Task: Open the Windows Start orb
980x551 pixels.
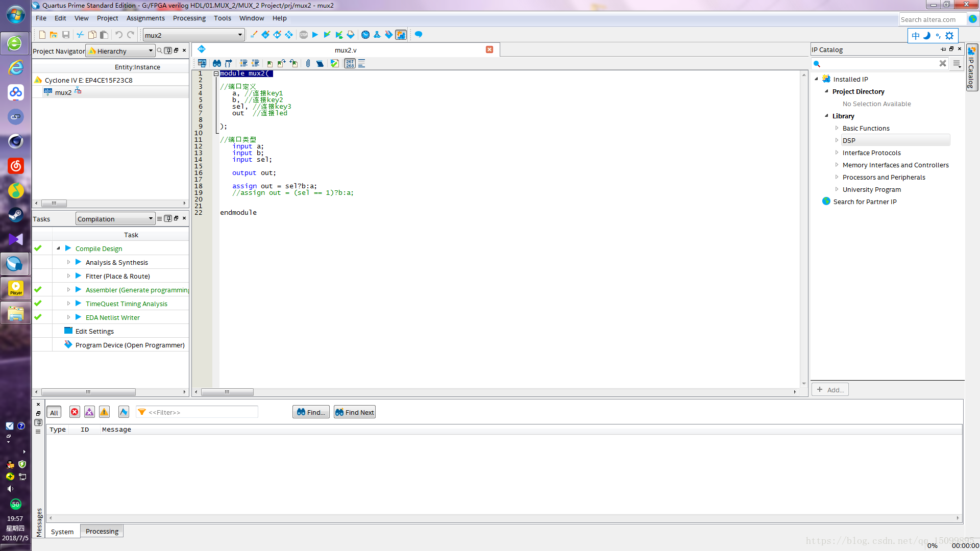Action: coord(15,14)
